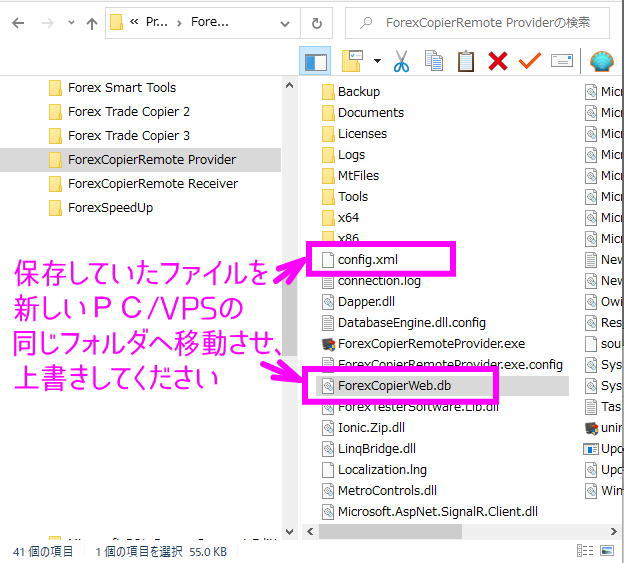The width and height of the screenshot is (624, 563).
Task: Open the dropdown next to new folder icon
Action: [377, 61]
